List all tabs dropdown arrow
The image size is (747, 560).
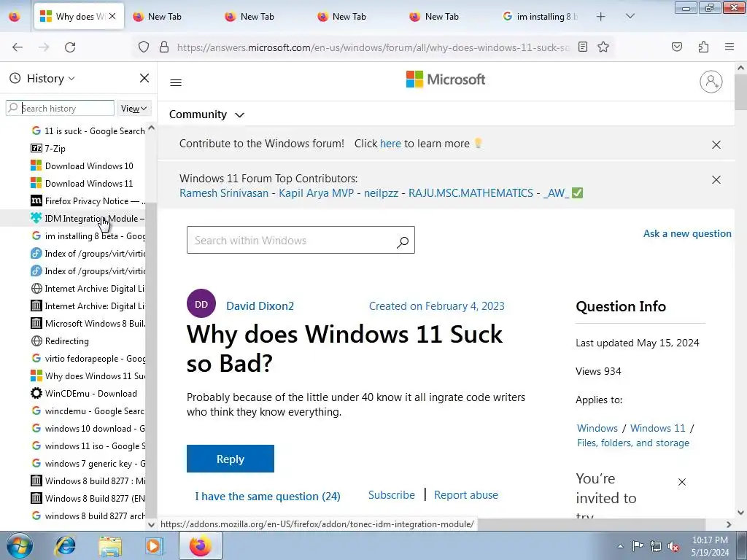[630, 16]
